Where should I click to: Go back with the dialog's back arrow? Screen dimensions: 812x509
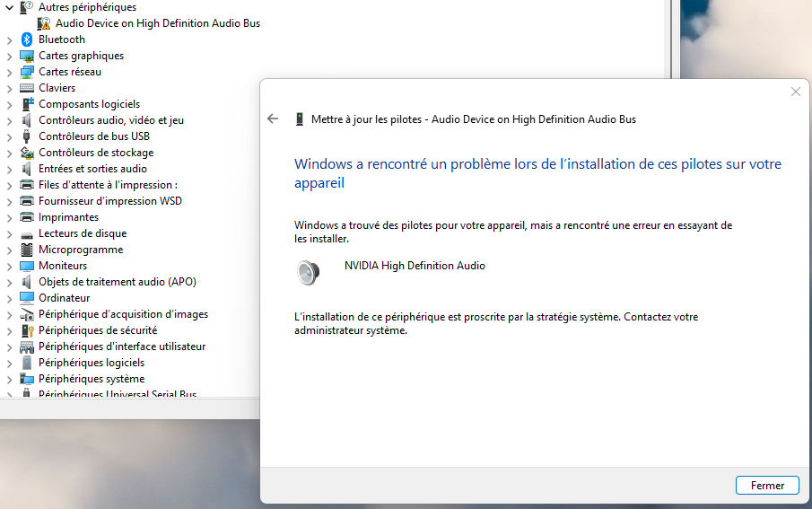(273, 119)
